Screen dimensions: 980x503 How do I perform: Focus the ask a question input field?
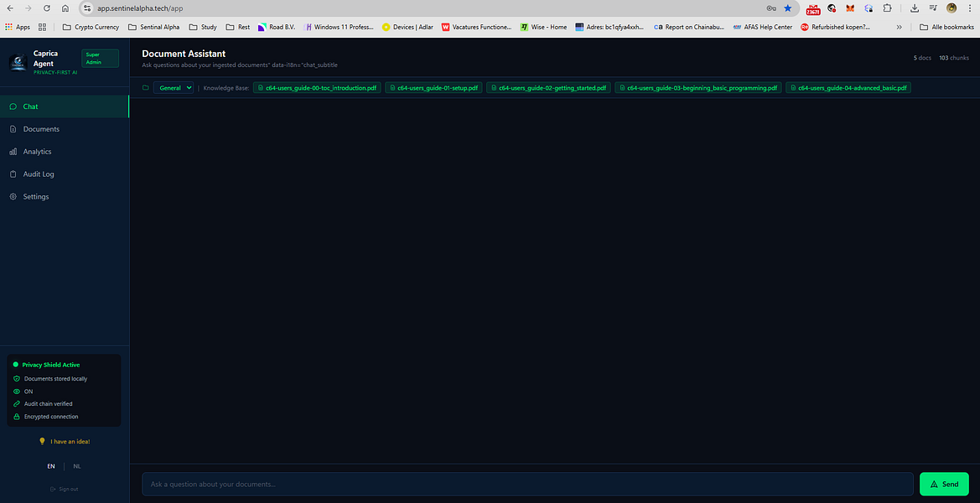[527, 484]
